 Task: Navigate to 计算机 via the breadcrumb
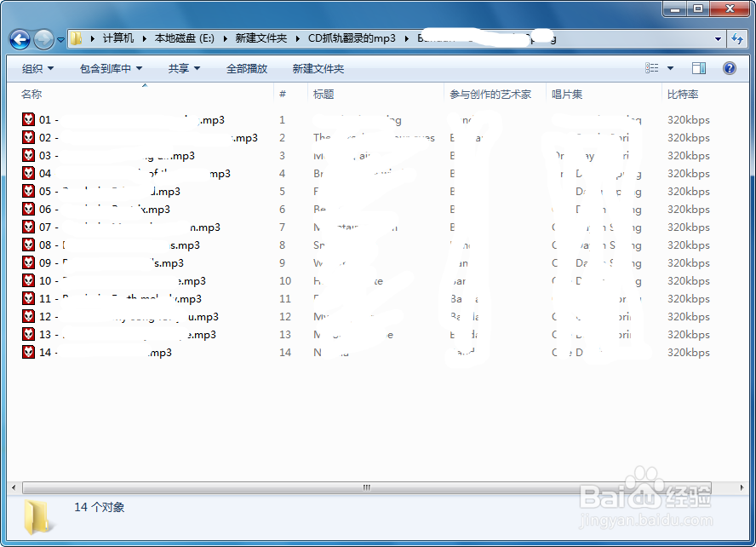pos(117,37)
